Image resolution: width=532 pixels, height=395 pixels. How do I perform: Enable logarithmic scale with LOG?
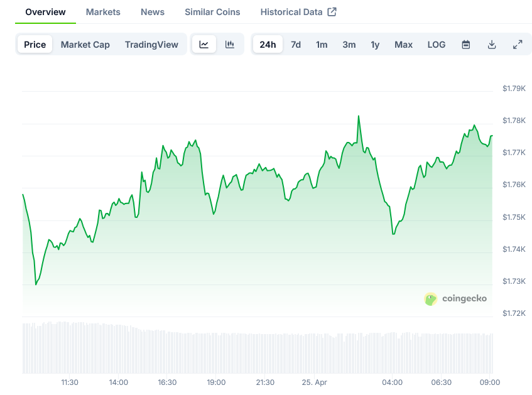pos(436,45)
